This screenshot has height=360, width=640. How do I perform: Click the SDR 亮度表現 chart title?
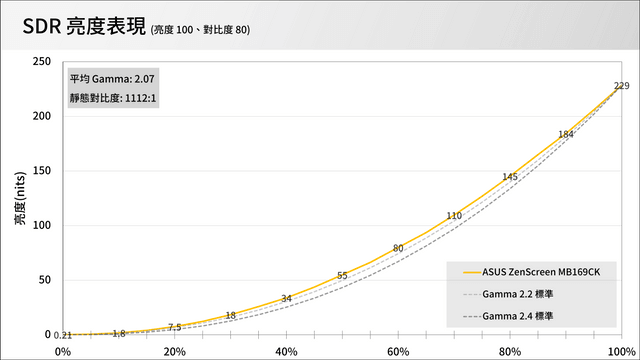84,26
